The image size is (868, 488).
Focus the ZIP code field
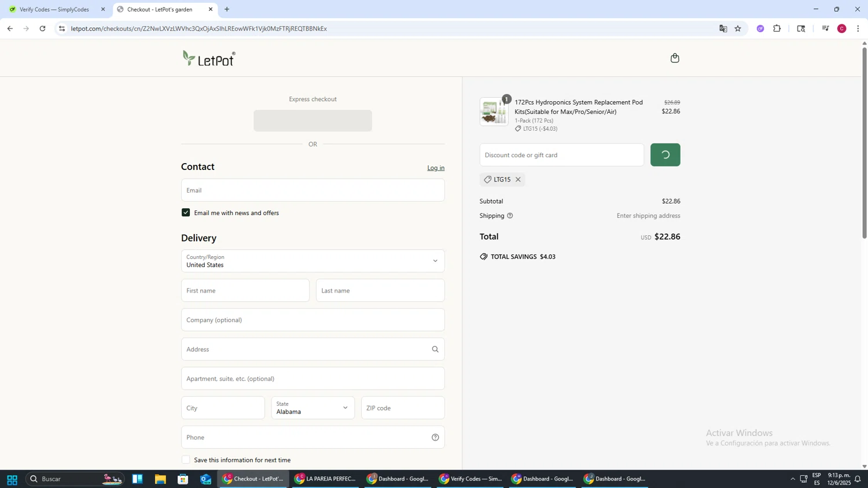403,408
